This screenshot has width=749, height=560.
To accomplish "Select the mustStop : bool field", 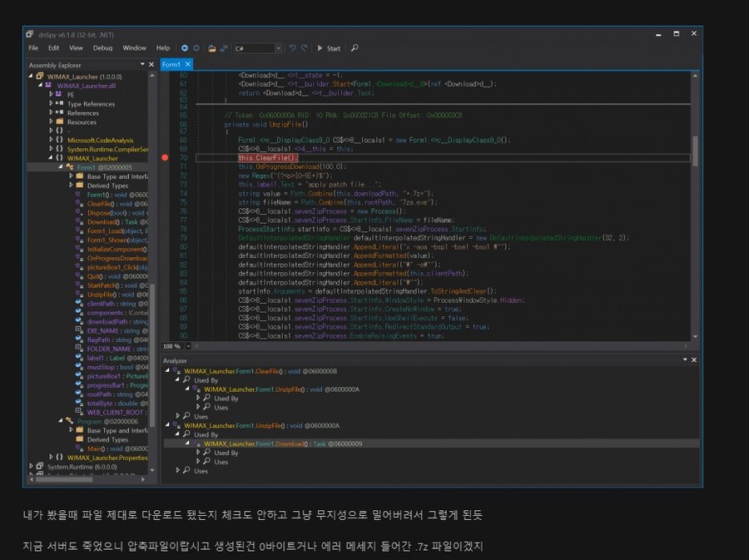I will click(117, 367).
